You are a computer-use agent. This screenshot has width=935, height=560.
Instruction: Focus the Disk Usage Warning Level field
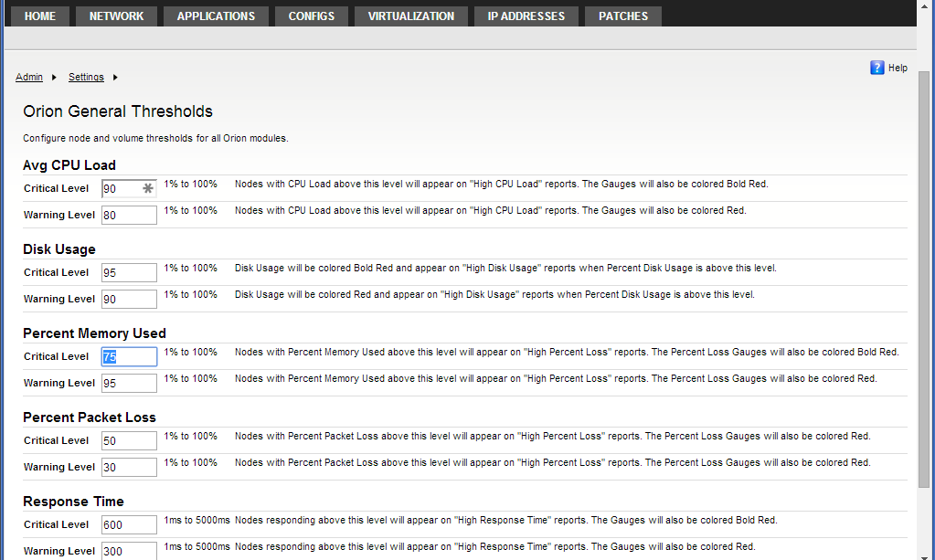[129, 299]
